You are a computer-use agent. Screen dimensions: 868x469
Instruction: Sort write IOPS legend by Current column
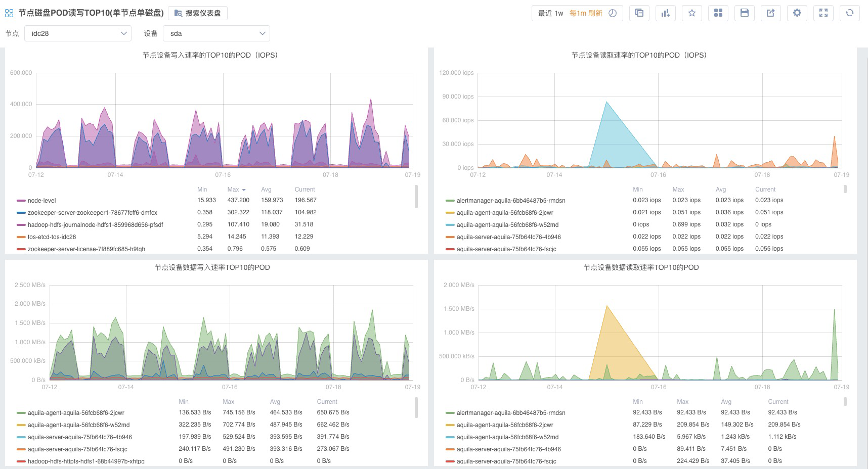point(305,190)
